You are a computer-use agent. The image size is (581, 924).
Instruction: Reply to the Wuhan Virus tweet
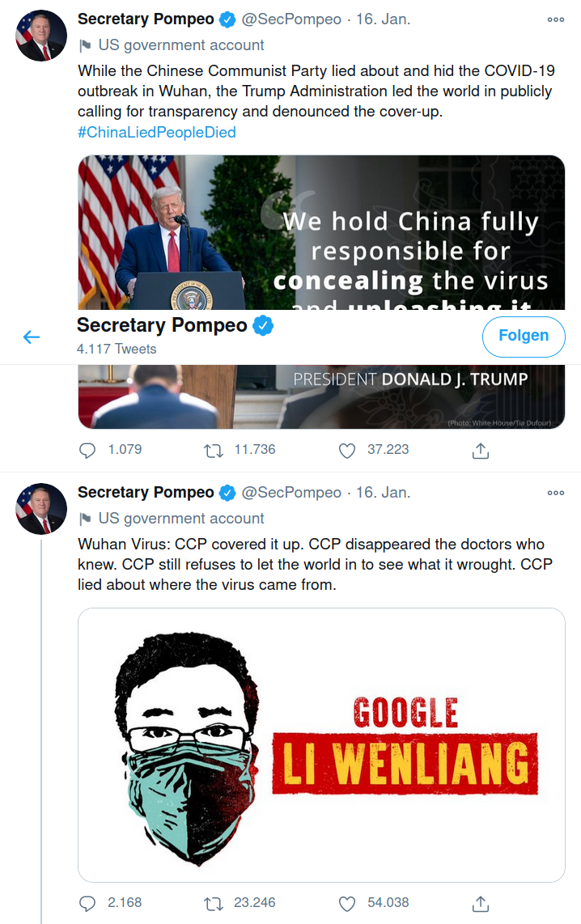[x=87, y=904]
